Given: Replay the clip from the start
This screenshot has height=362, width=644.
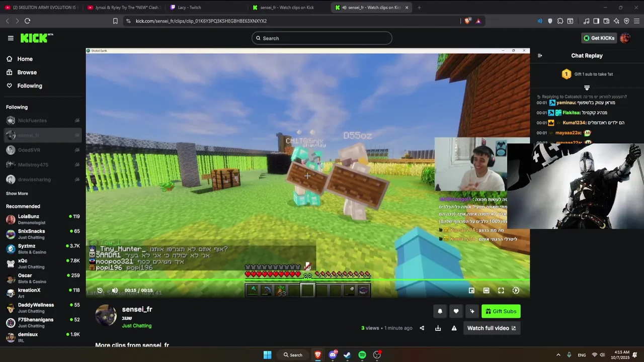Looking at the screenshot, I should [x=100, y=290].
